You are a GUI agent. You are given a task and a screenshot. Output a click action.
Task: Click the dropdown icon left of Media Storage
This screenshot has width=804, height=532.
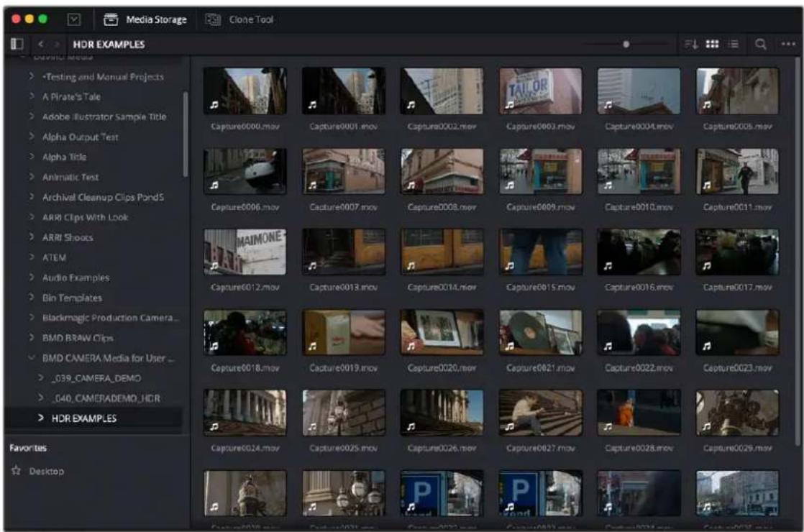click(x=74, y=19)
